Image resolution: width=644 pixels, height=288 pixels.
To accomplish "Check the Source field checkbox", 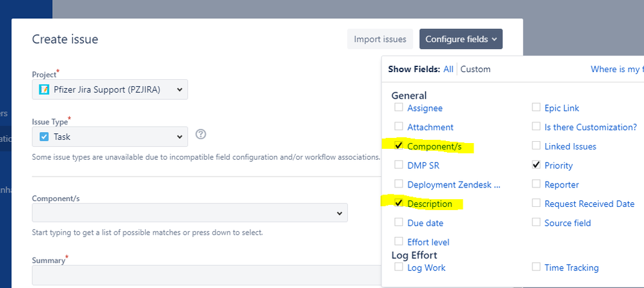I will (536, 222).
